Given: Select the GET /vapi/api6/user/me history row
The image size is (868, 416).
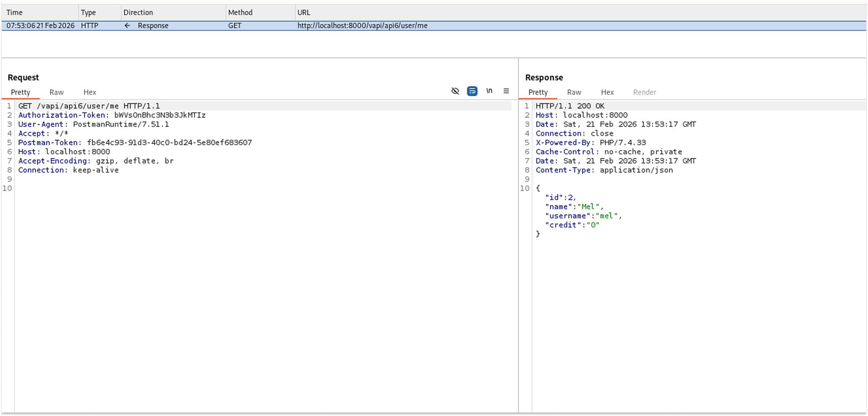Looking at the screenshot, I should (x=362, y=26).
